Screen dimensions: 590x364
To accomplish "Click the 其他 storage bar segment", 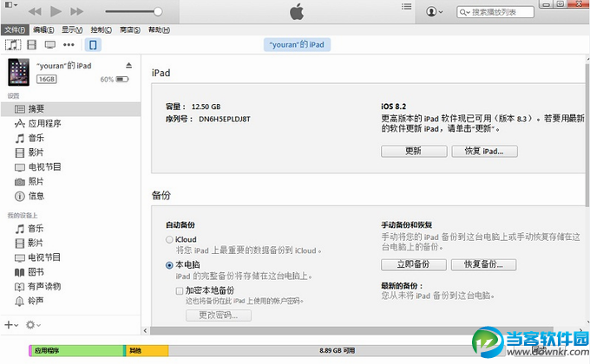I will [x=147, y=350].
